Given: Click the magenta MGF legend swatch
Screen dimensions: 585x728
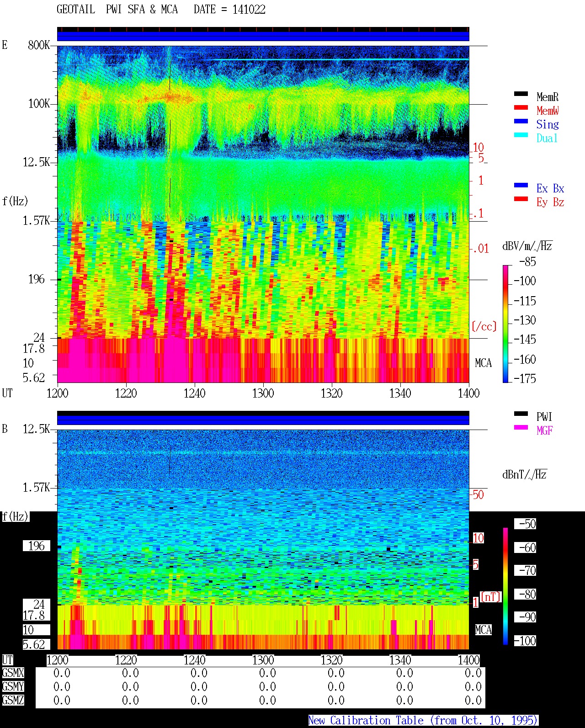Looking at the screenshot, I should (521, 427).
